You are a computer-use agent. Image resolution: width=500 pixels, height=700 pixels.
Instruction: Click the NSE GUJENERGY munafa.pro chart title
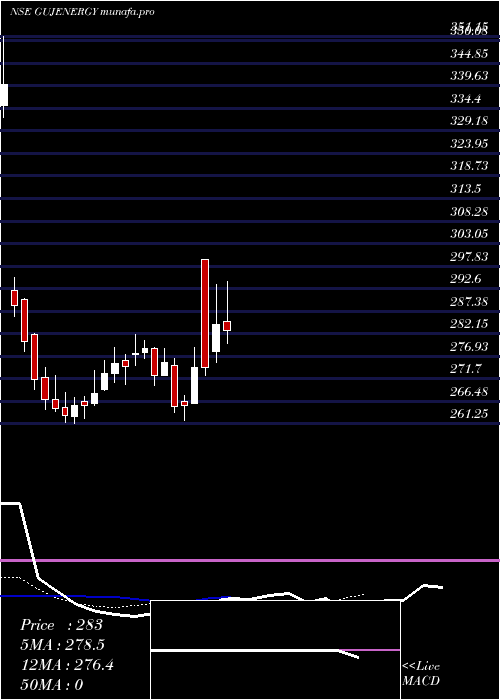[x=82, y=12]
